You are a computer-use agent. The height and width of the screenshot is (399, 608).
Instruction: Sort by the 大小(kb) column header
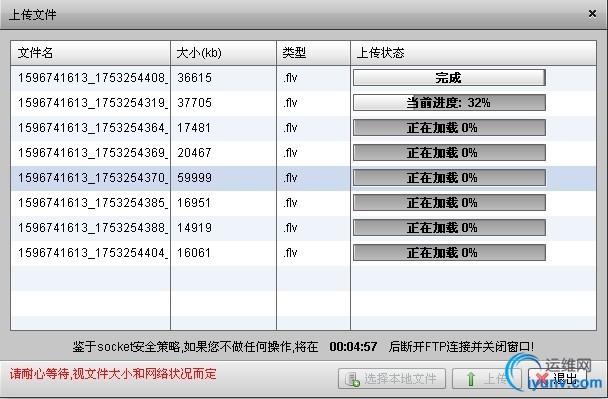223,53
